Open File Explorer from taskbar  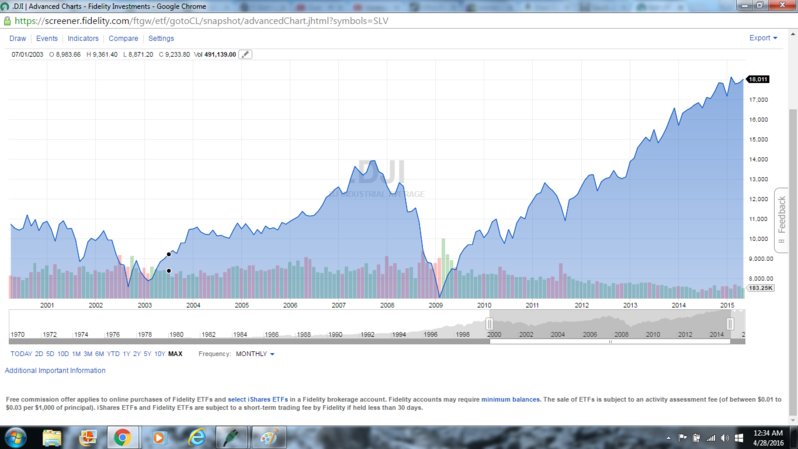click(52, 438)
